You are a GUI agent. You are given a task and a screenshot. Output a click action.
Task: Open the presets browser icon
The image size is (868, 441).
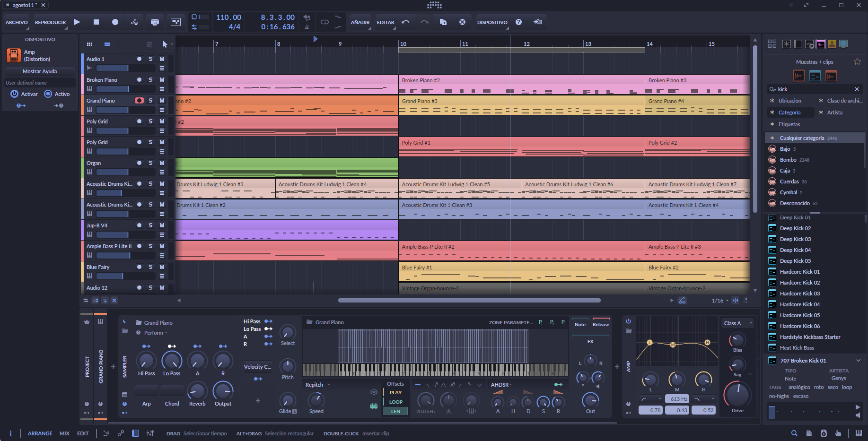click(x=809, y=44)
